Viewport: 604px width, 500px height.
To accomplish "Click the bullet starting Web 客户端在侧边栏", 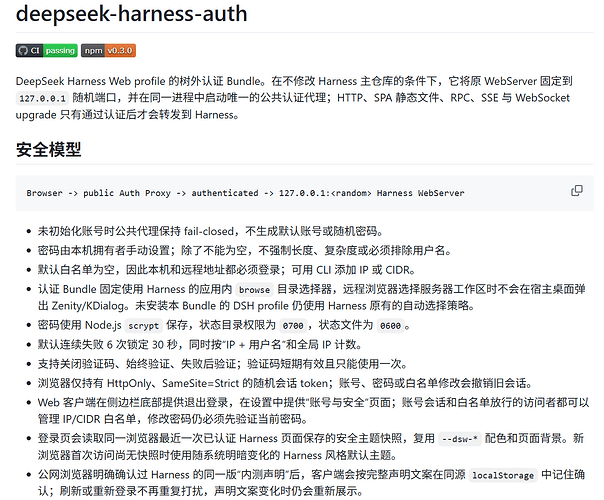I will [313, 411].
